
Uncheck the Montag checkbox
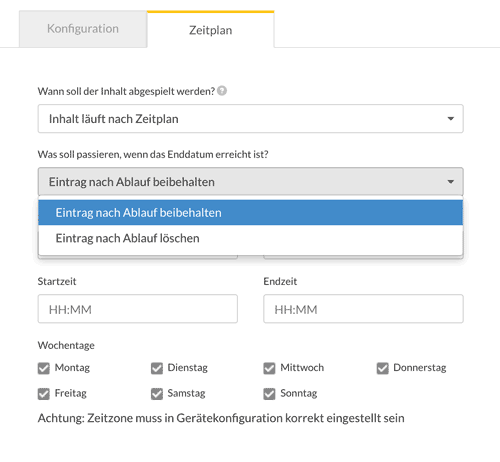pyautogui.click(x=44, y=368)
